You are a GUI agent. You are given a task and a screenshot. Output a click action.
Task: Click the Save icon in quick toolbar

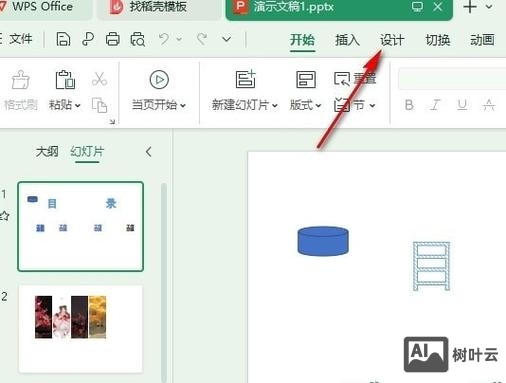[63, 39]
